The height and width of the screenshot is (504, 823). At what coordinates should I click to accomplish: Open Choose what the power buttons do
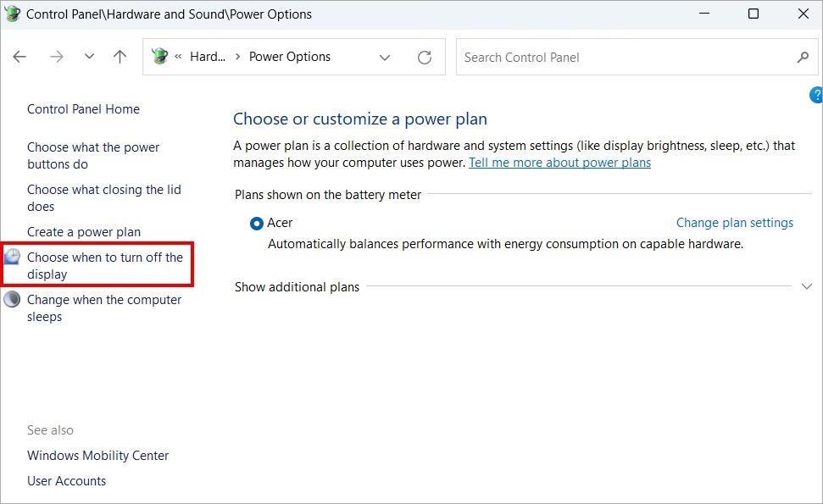(93, 156)
